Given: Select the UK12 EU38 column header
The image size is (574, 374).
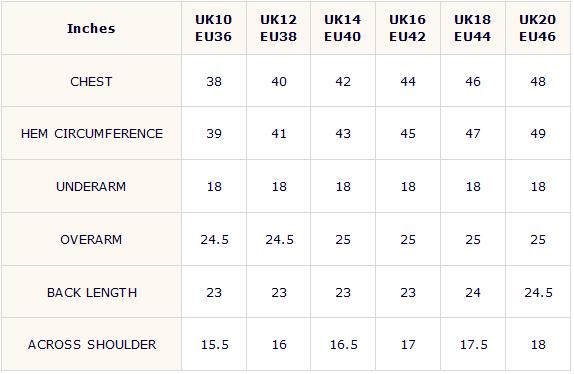Looking at the screenshot, I should [279, 28].
